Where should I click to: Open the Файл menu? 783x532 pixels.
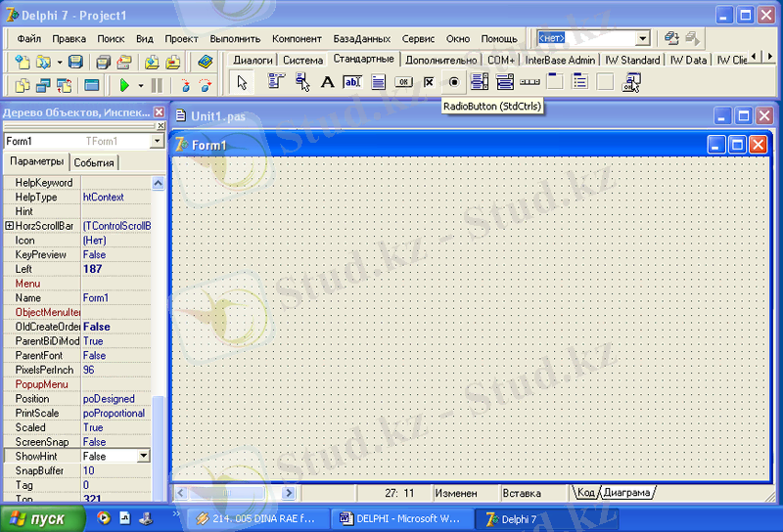(29, 39)
